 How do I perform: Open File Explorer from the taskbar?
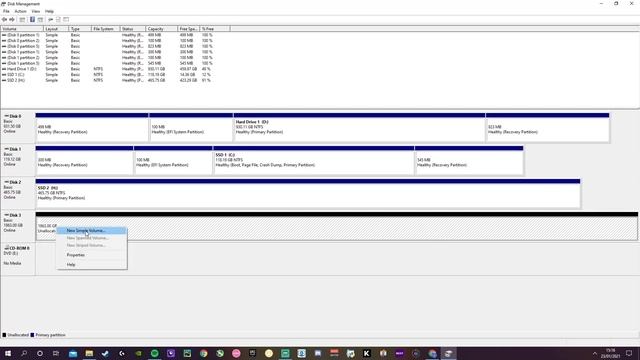[x=89, y=353]
